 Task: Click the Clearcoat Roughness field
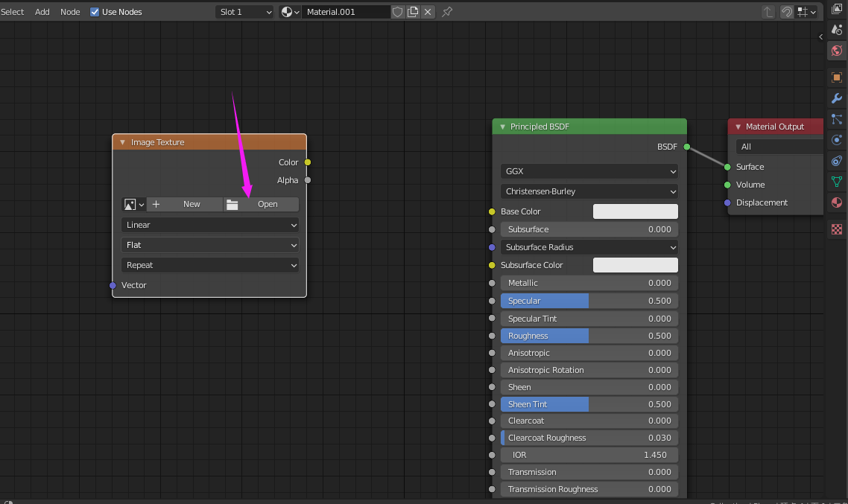589,438
